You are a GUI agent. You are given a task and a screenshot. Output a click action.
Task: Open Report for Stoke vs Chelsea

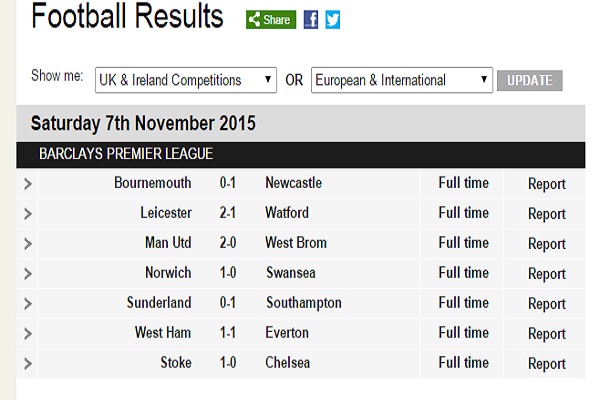(547, 364)
